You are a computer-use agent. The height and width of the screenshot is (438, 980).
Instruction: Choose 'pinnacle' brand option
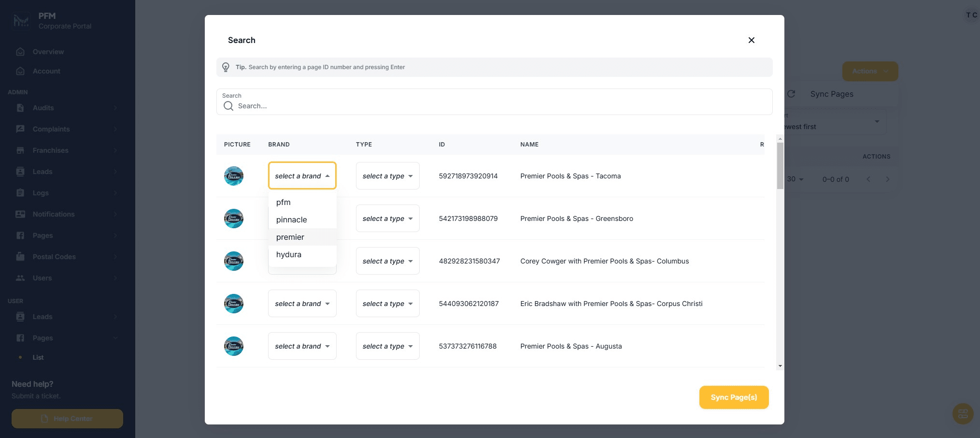tap(291, 219)
